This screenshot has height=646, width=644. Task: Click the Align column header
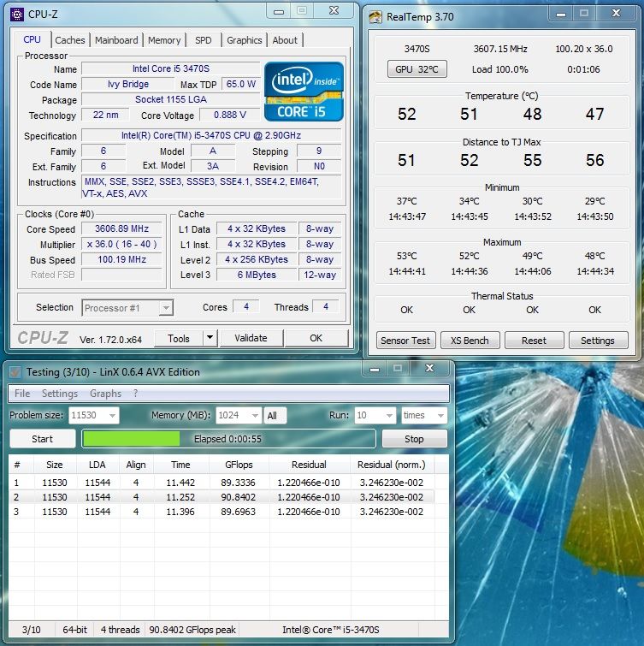136,465
